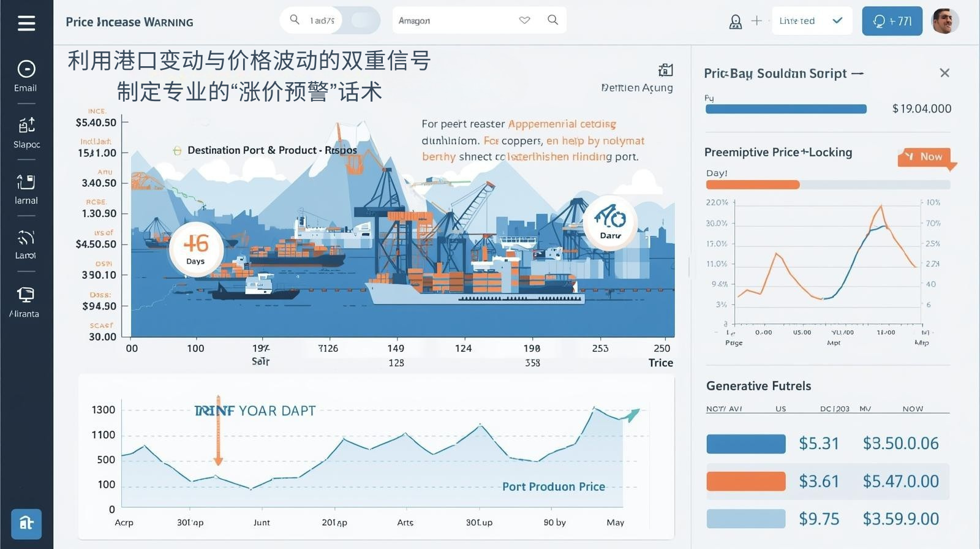Open Aliranta monitor item in sidebar
This screenshot has height=549, width=980.
(24, 302)
